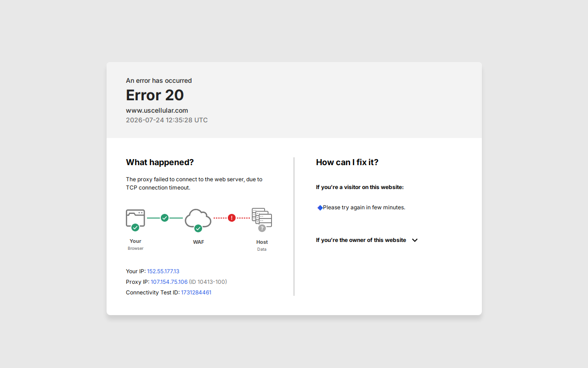Click the green checkmark on WAF cloud
This screenshot has width=588, height=368.
(x=198, y=228)
